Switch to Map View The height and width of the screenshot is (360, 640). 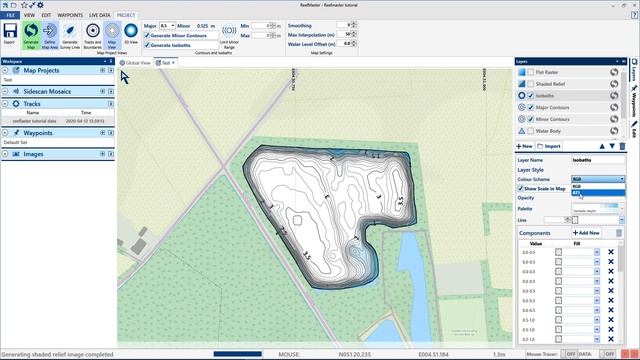click(x=112, y=36)
